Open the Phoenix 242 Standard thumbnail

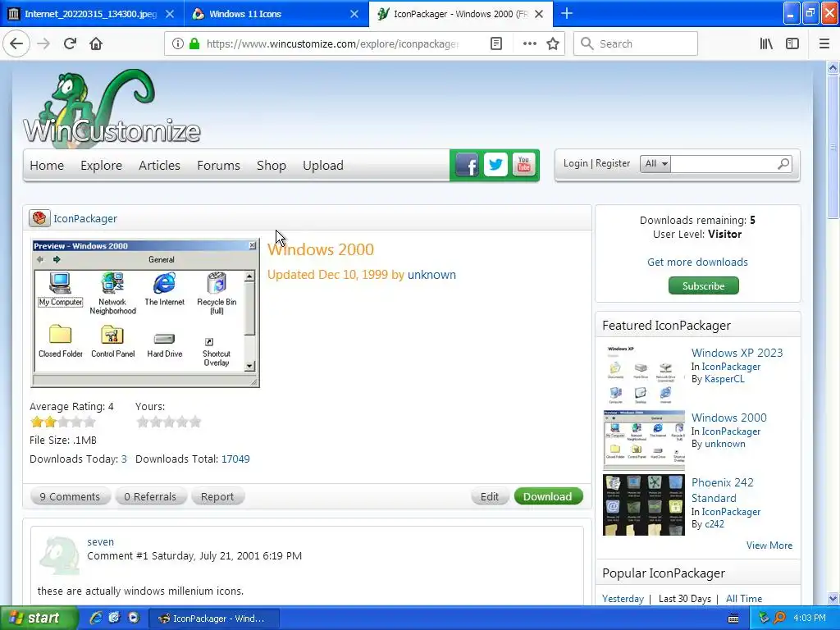[643, 504]
